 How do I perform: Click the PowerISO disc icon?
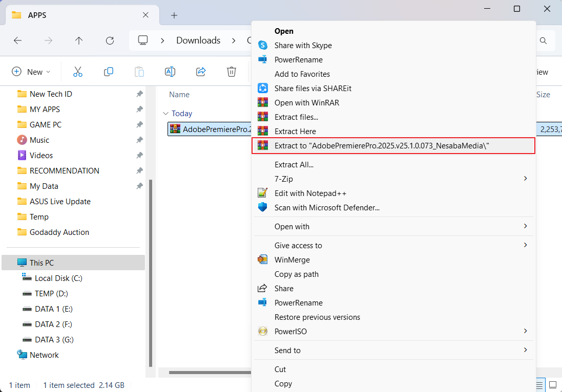(263, 331)
